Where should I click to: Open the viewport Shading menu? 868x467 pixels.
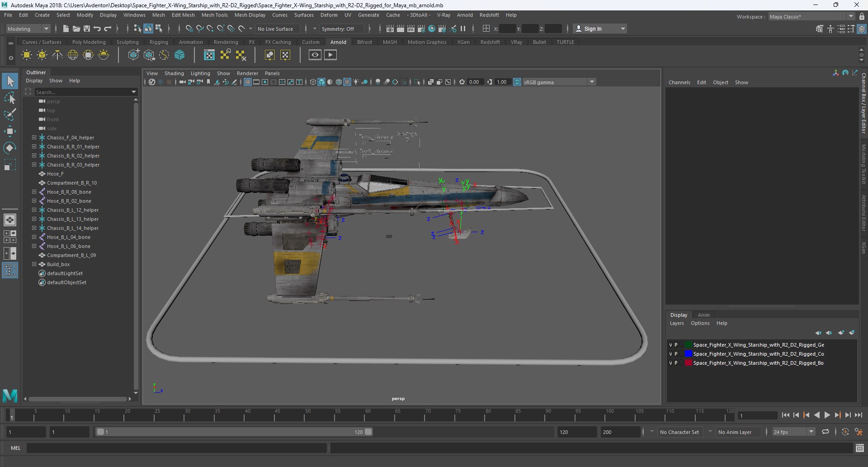click(174, 73)
